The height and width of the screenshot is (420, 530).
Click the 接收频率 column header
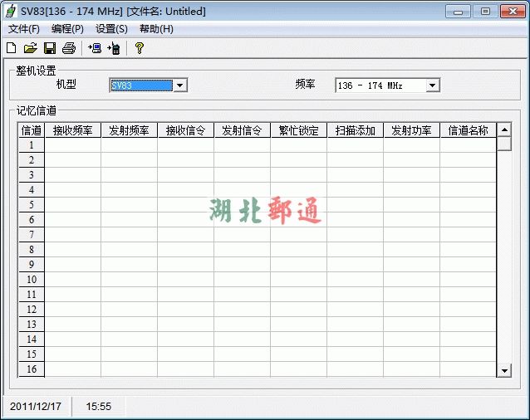72,130
